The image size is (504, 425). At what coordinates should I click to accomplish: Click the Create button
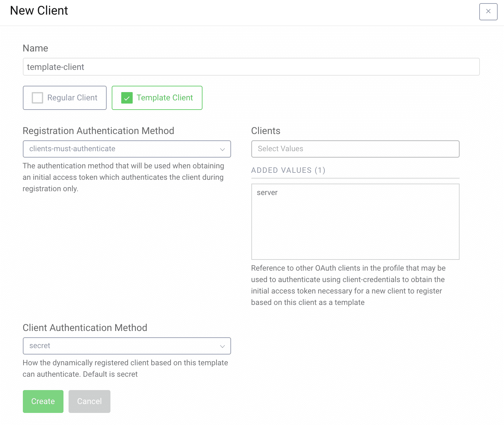point(43,401)
